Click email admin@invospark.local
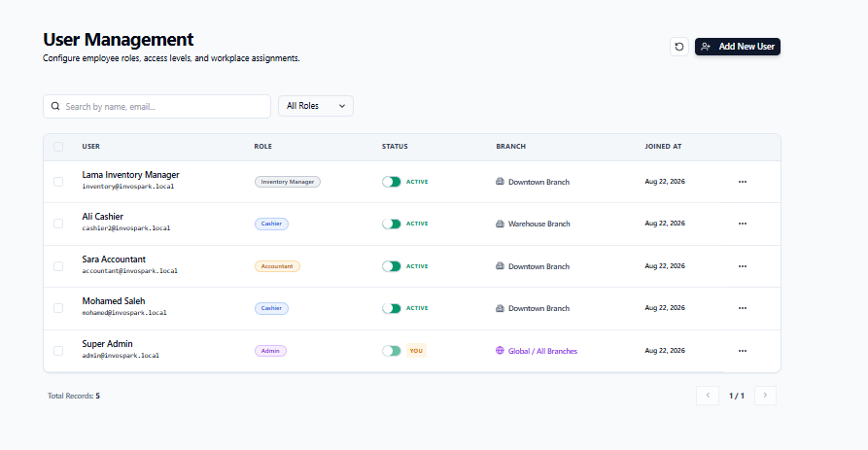Screen dimensions: 868x450 click(121, 356)
